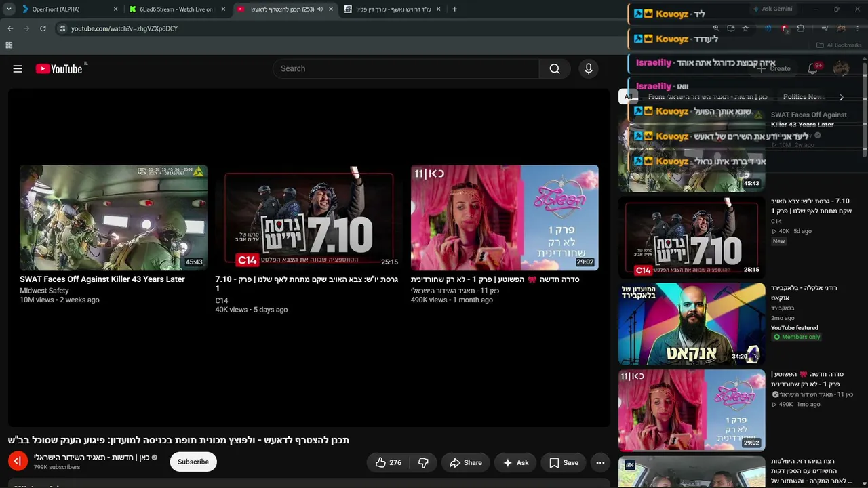Click the sidebar video title 'רודני אלקלה'

pos(804,293)
